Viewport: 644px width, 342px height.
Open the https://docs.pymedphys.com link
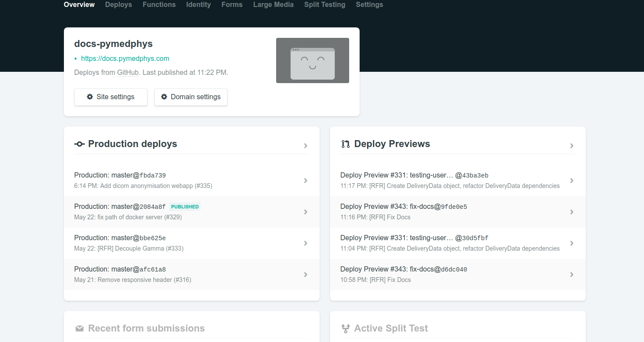125,58
